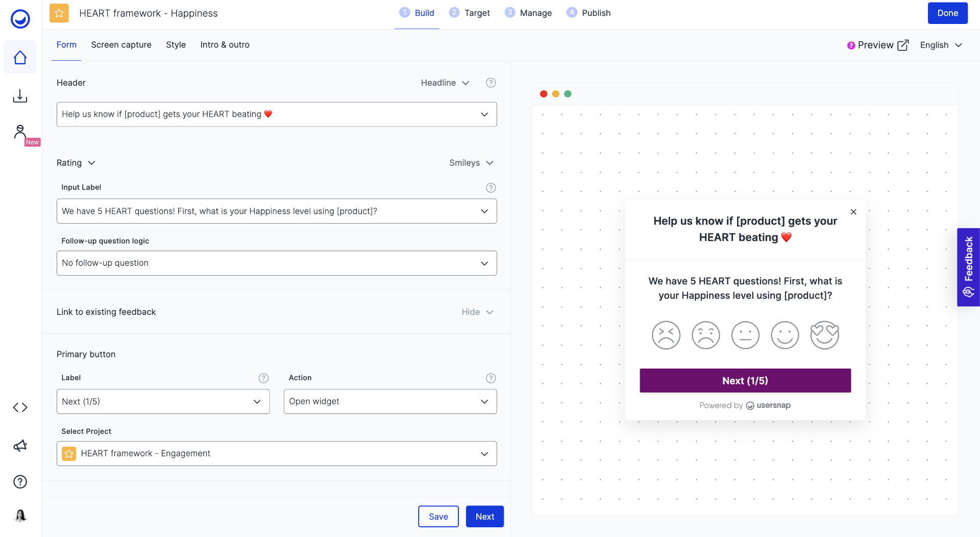Open the code embed icon in the sidebar
Viewport: 980px width, 537px height.
20,407
